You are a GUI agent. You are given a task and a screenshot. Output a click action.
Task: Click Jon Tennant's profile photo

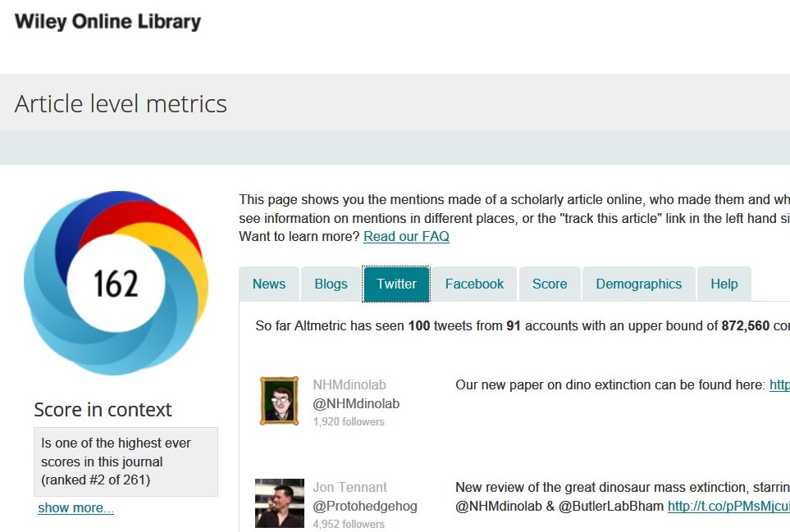coord(279,503)
